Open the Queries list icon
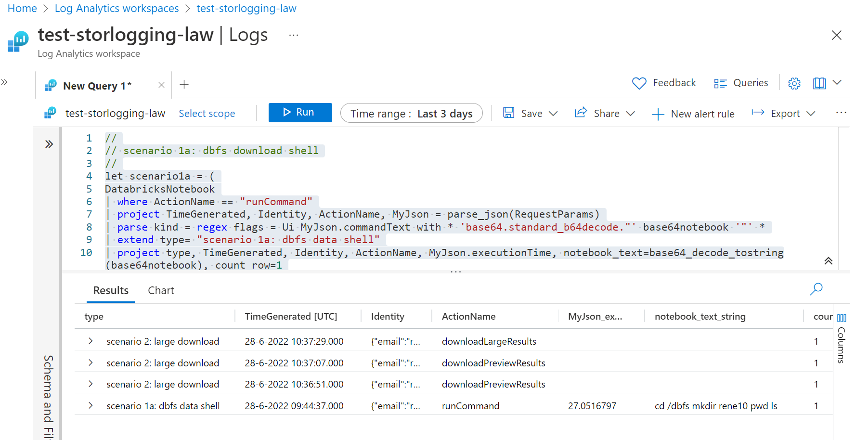Viewport: 868px width, 440px height. pyautogui.click(x=720, y=83)
